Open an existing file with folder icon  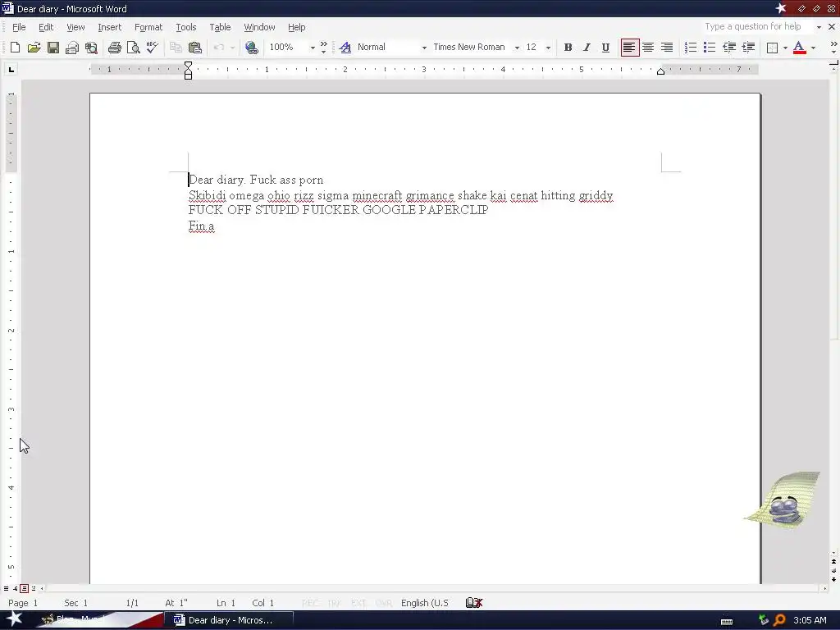coord(34,48)
